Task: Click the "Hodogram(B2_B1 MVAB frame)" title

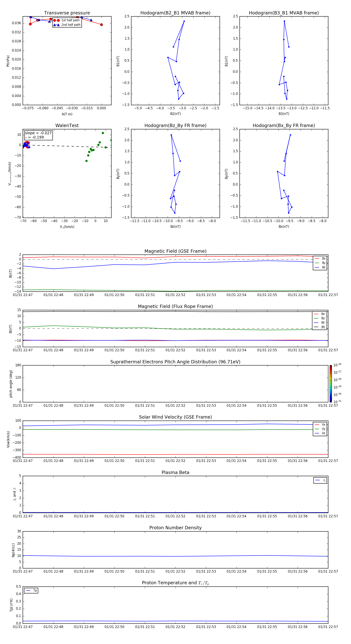Action: click(x=175, y=13)
